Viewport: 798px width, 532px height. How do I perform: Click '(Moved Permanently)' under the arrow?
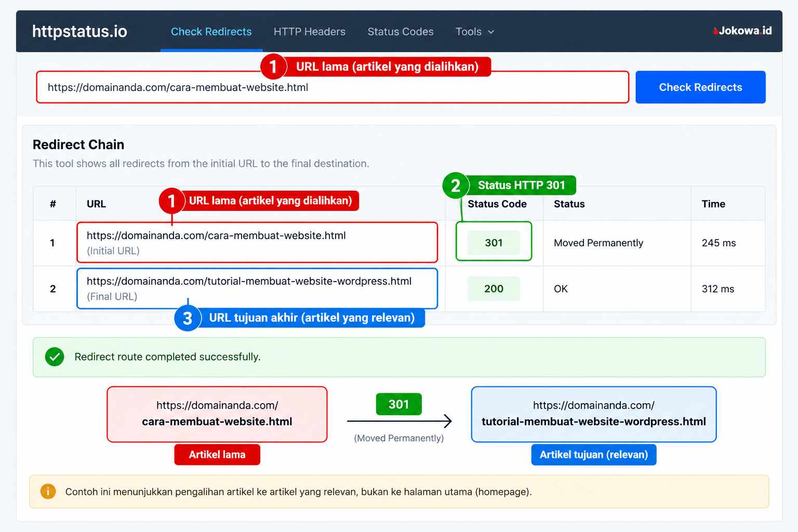pyautogui.click(x=399, y=438)
